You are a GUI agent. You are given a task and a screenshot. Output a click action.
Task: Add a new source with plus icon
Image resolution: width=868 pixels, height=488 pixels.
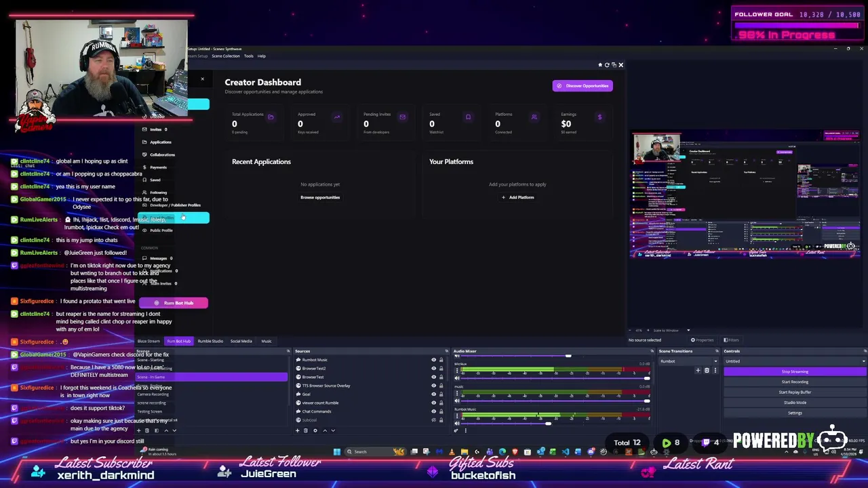(298, 430)
